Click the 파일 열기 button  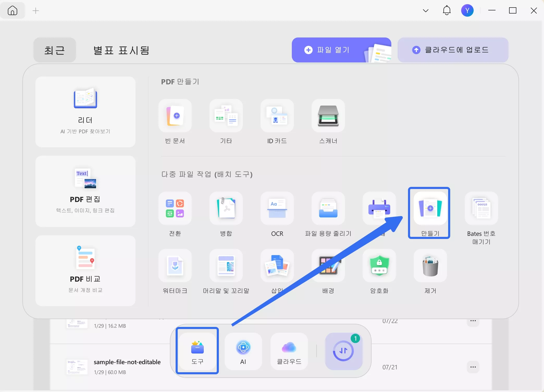pos(341,50)
